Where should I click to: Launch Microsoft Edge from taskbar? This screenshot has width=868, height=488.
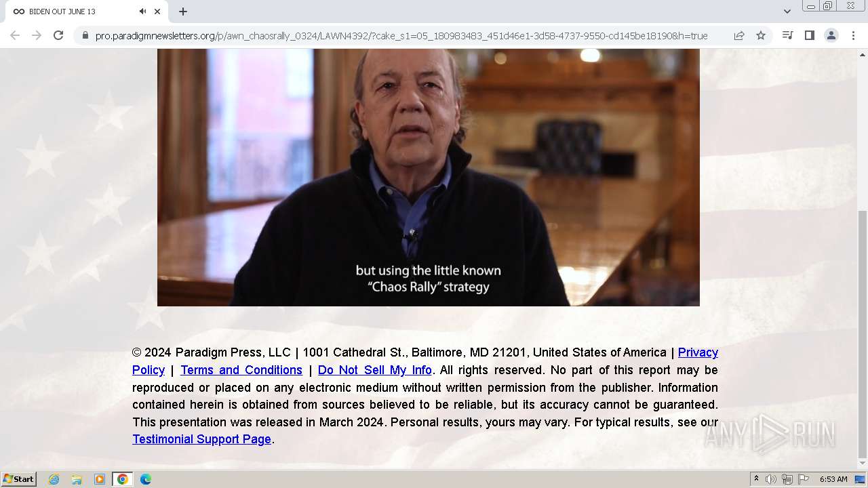click(146, 479)
